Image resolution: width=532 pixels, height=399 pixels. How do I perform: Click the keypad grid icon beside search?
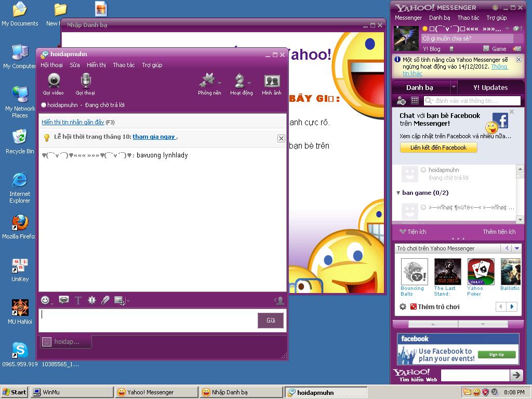click(x=415, y=101)
